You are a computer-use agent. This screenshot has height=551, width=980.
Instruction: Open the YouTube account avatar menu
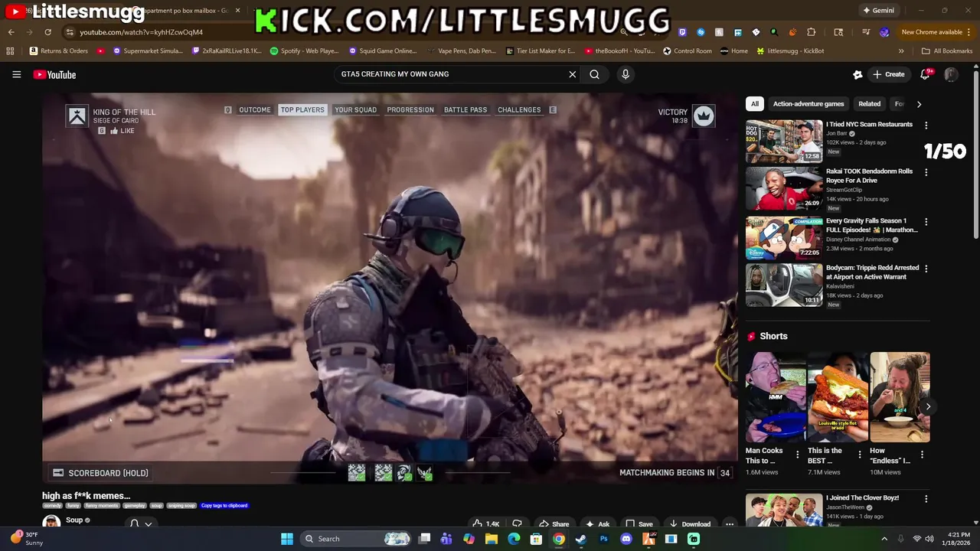tap(951, 74)
